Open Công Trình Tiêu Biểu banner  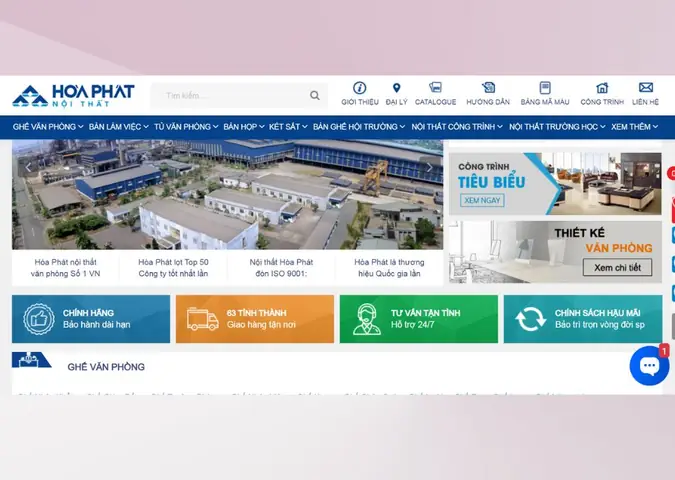click(x=555, y=183)
